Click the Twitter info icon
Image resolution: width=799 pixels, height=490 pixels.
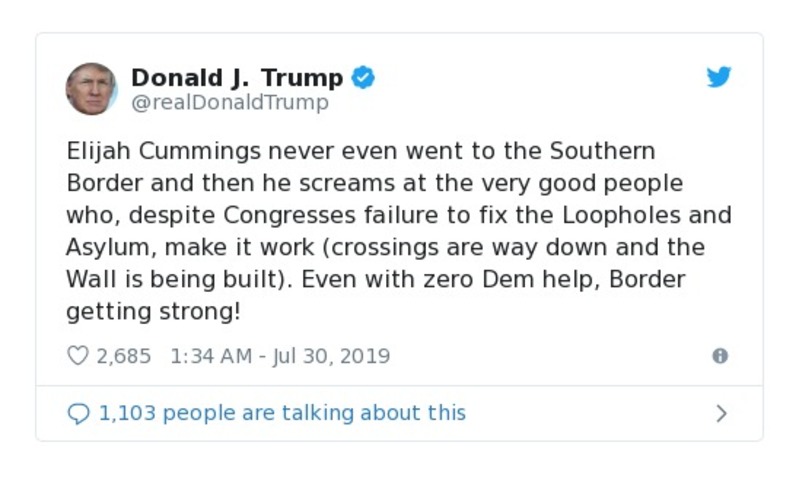(x=719, y=356)
